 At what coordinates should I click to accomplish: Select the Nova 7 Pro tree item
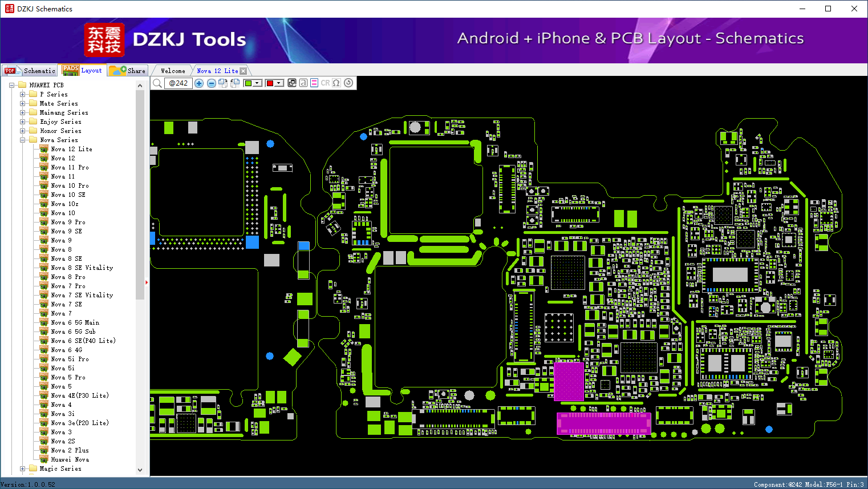pos(68,286)
